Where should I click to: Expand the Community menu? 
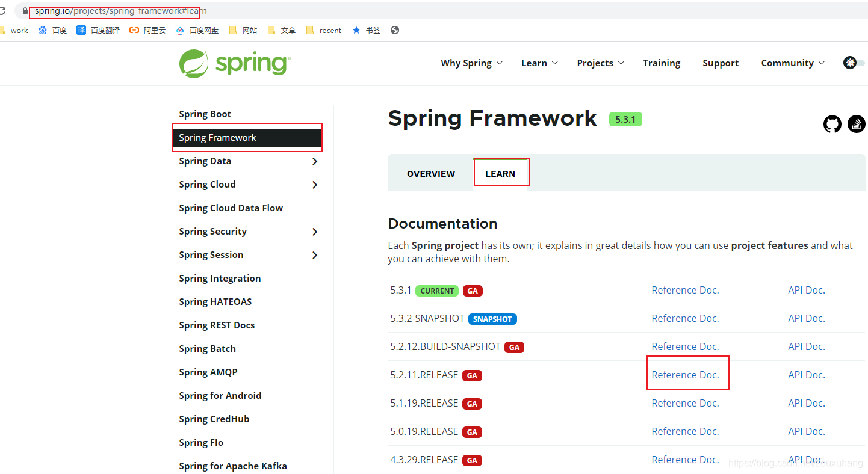coord(793,63)
